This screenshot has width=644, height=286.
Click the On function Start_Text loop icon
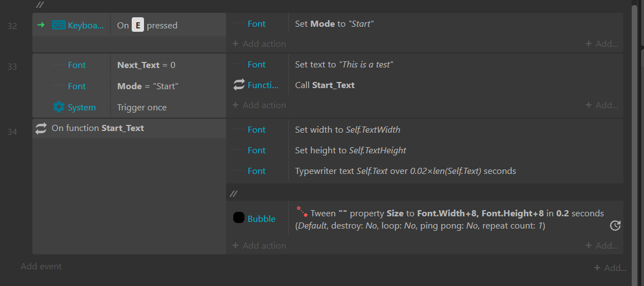click(x=41, y=128)
